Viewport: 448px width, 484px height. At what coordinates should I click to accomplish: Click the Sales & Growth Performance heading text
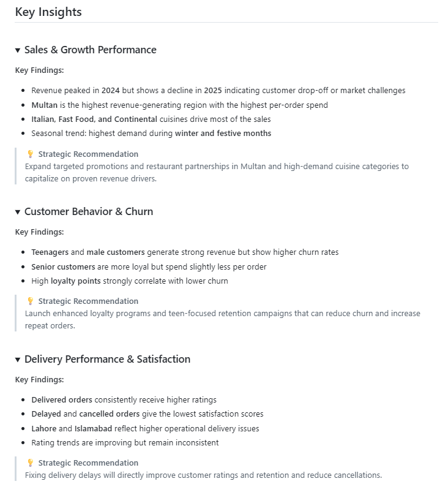(91, 50)
